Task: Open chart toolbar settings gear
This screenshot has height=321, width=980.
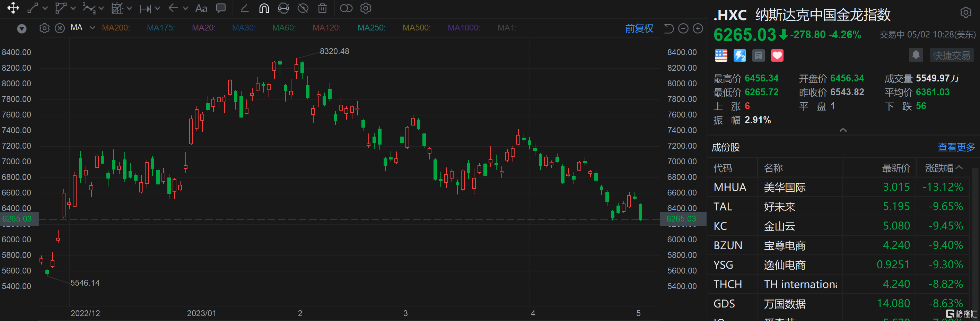Action: pos(366,8)
